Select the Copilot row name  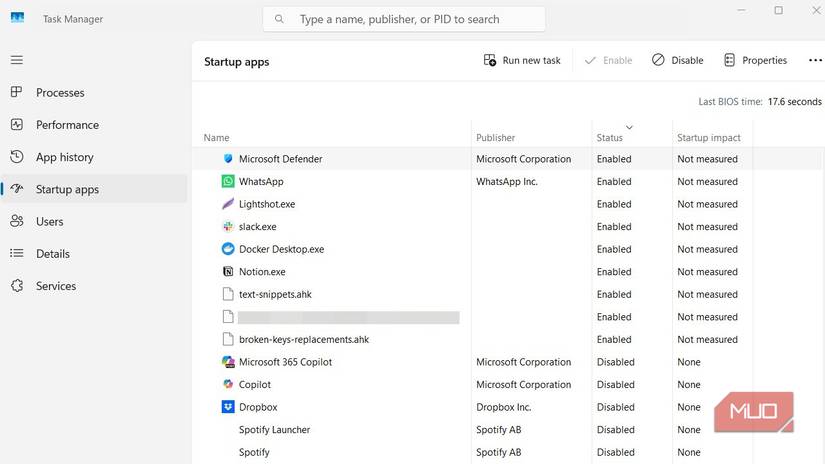pos(255,385)
